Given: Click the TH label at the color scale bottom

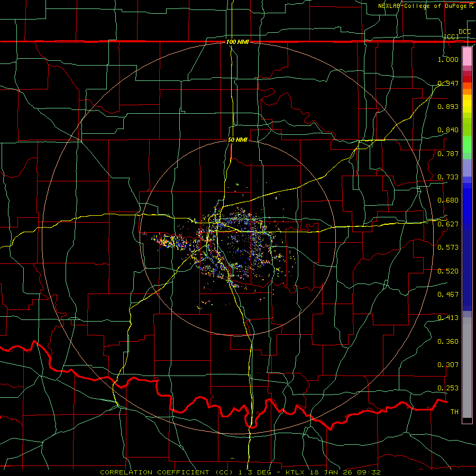Looking at the screenshot, I should (x=454, y=412).
